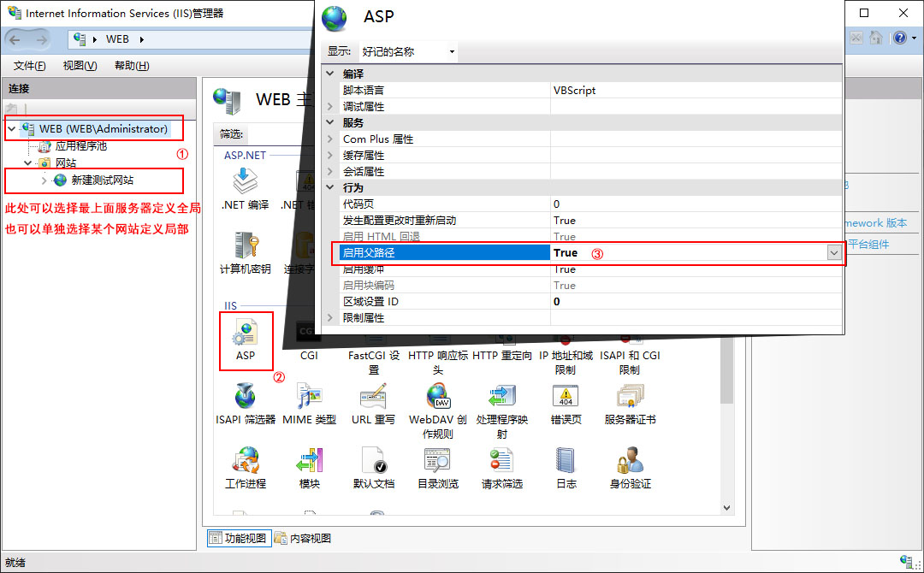The image size is (924, 573).
Task: Click 发生配置更改时重新启动 property row
Action: click(591, 221)
